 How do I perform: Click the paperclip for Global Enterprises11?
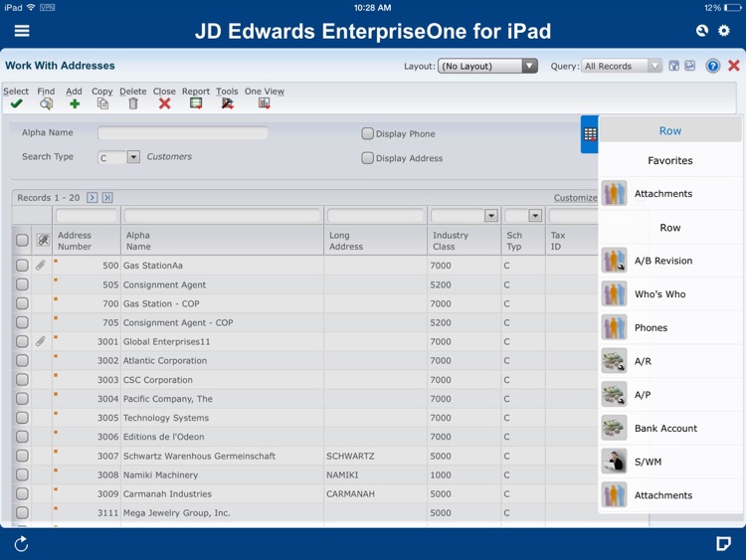click(x=41, y=341)
